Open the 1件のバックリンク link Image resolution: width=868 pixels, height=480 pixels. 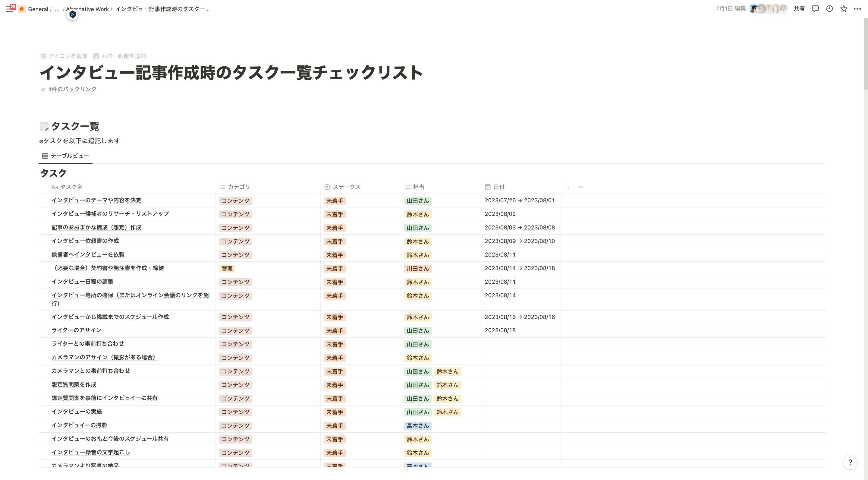coord(72,89)
